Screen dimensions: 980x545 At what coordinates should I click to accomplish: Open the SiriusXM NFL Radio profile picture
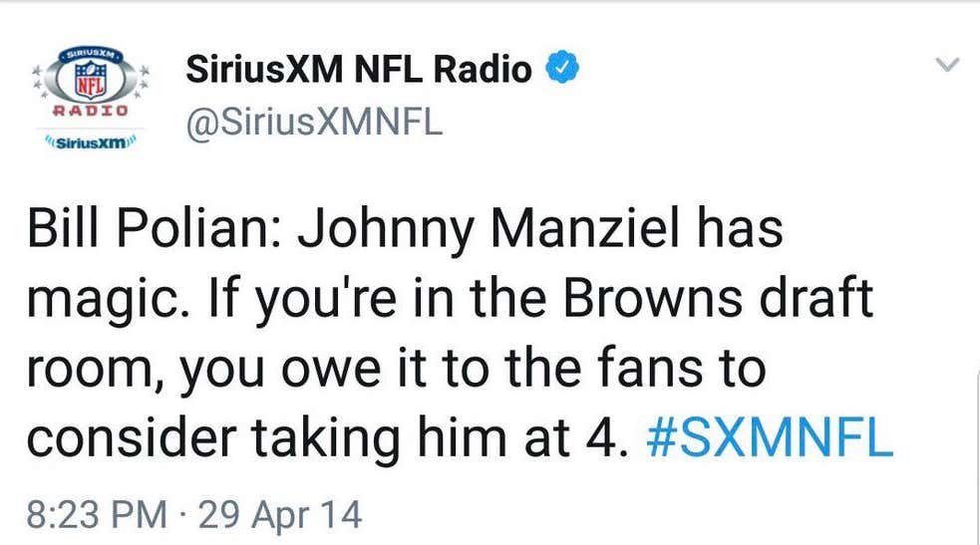click(x=92, y=98)
